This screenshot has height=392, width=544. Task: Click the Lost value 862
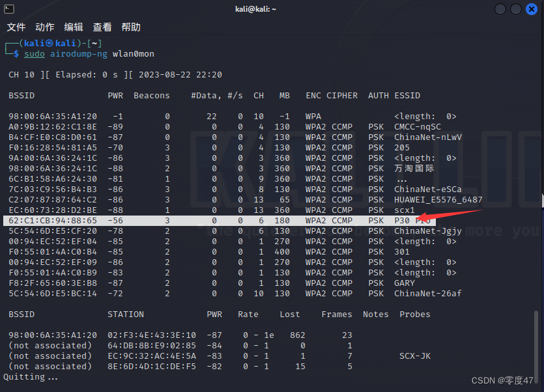coord(297,335)
